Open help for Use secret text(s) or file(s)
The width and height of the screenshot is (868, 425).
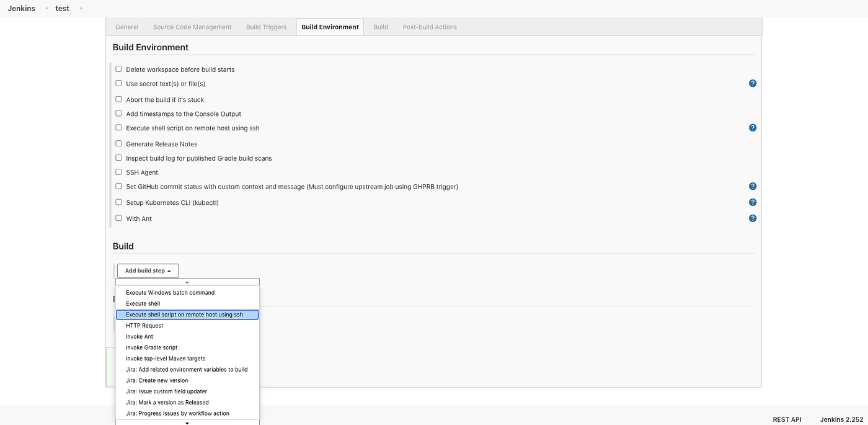(753, 83)
